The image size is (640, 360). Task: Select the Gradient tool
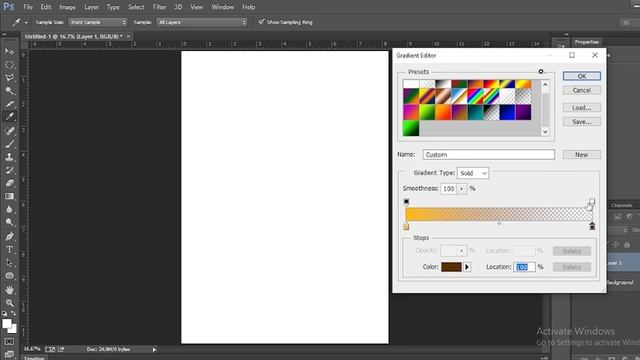click(9, 196)
